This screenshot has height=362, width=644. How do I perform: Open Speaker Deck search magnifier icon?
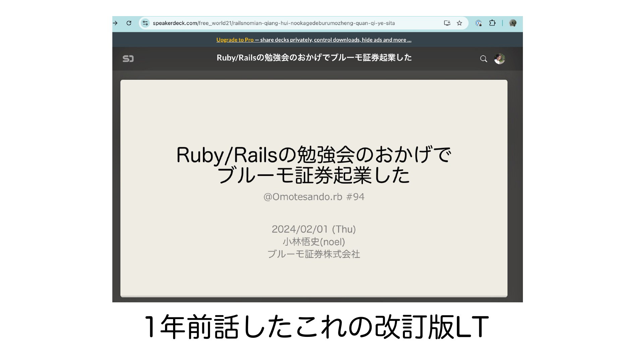[x=483, y=59]
